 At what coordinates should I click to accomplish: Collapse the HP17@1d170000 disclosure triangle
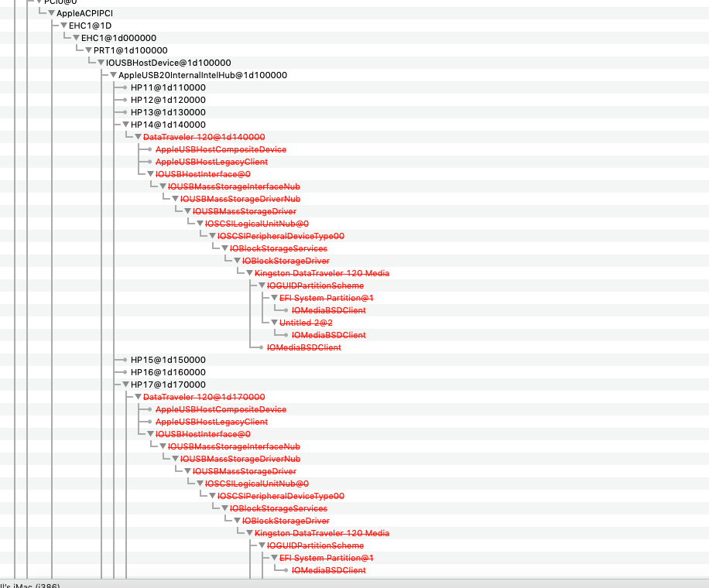click(x=125, y=385)
